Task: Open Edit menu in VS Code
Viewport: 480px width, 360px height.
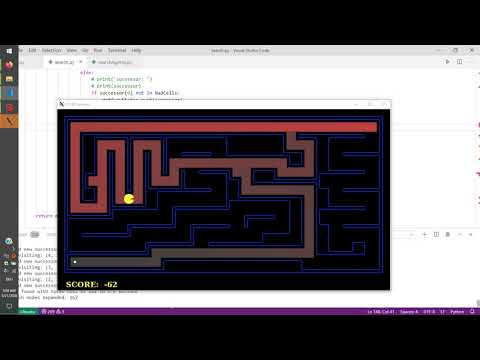Action: pos(32,50)
